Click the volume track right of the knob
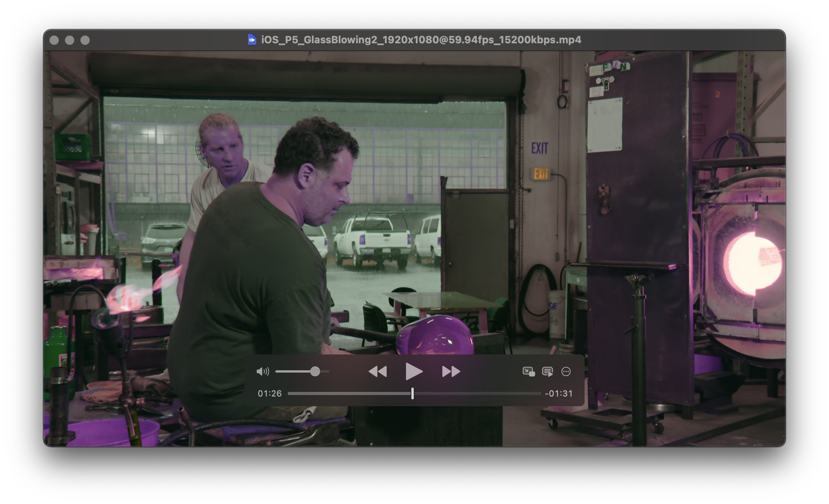Image resolution: width=829 pixels, height=504 pixels. (325, 371)
